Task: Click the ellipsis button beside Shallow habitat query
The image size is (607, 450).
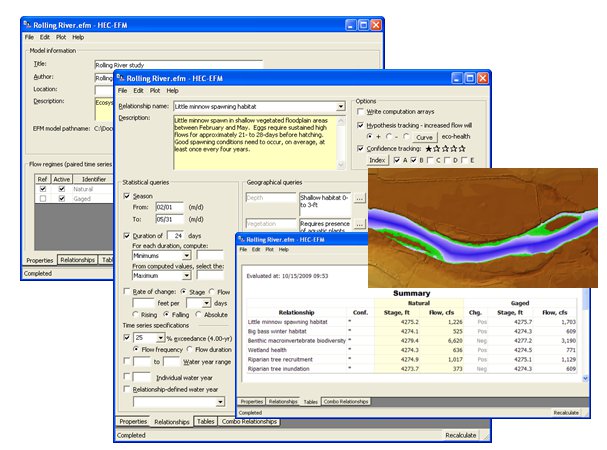Action: point(359,198)
